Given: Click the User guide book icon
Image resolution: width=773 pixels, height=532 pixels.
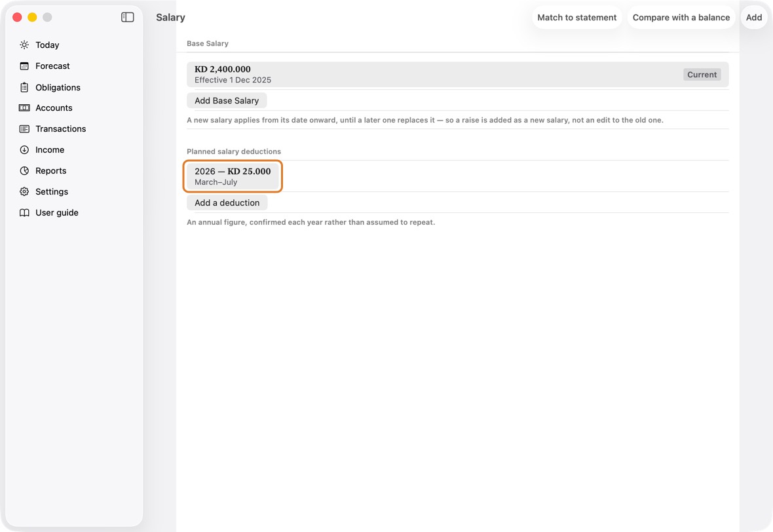Looking at the screenshot, I should (x=24, y=212).
